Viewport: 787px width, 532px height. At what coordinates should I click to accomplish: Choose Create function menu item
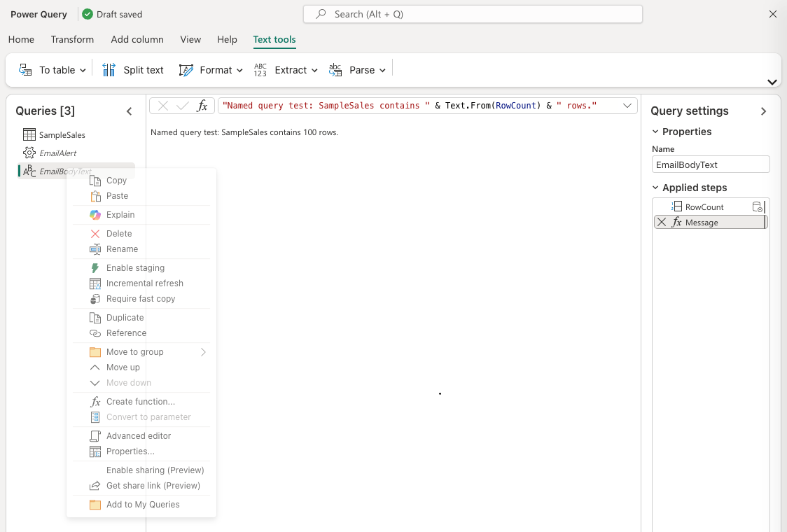(141, 402)
